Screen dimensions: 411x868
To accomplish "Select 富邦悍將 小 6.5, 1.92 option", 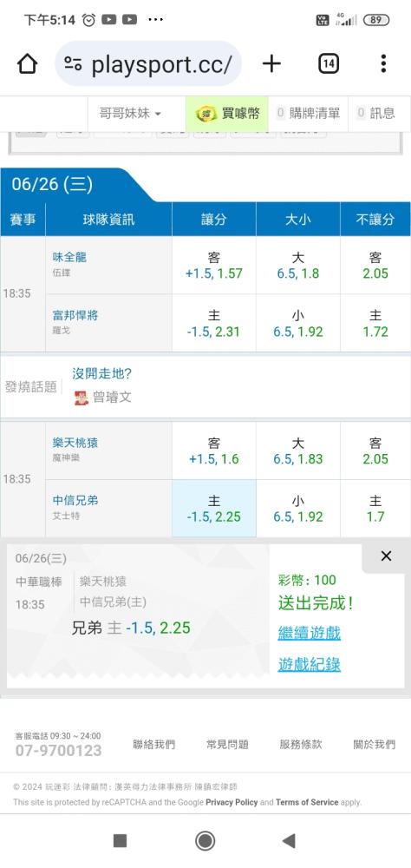I will 298,323.
